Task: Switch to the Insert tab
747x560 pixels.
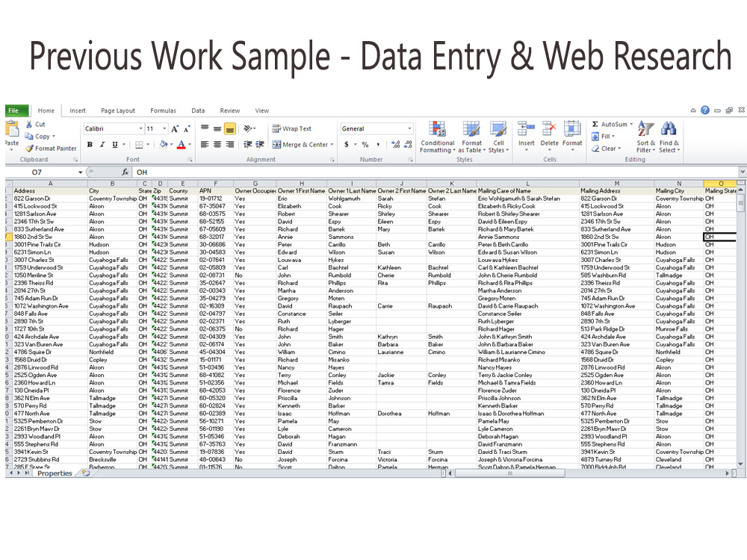Action: pyautogui.click(x=78, y=111)
